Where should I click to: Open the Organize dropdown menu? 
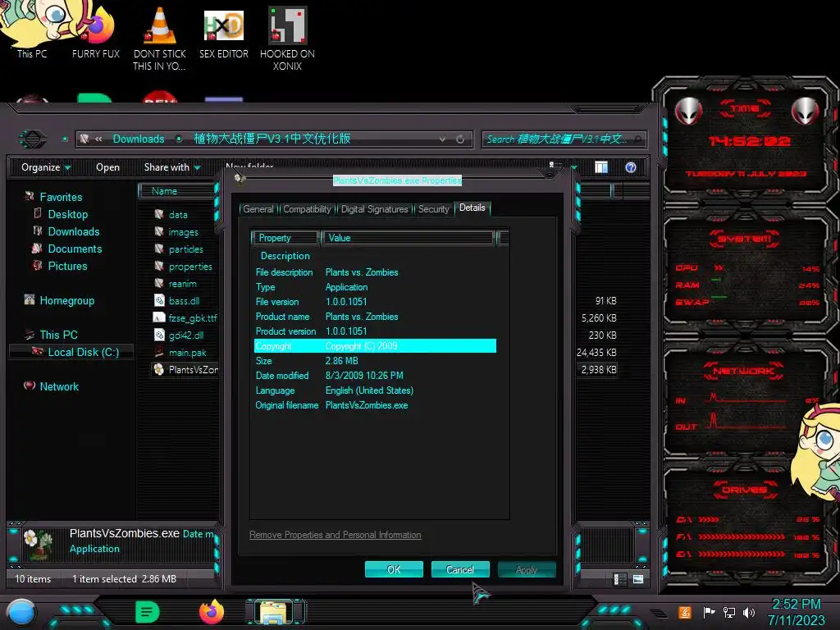tap(46, 167)
